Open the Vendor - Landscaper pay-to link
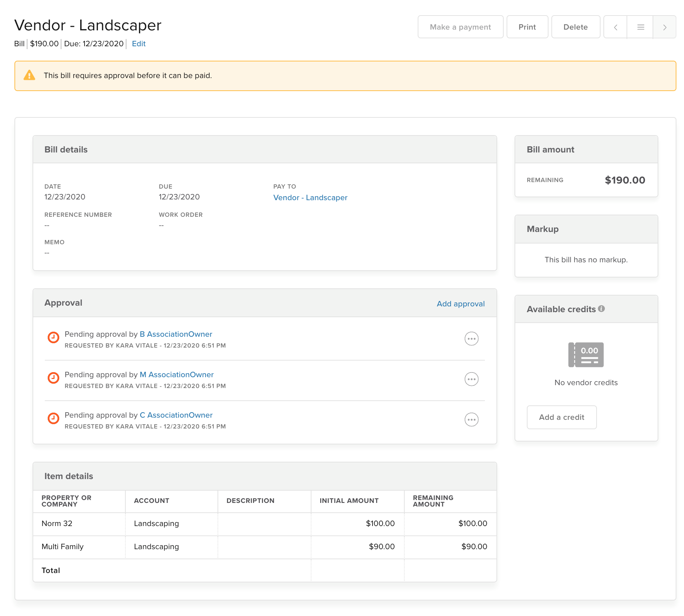Screen dimensions: 684x616 coord(310,198)
